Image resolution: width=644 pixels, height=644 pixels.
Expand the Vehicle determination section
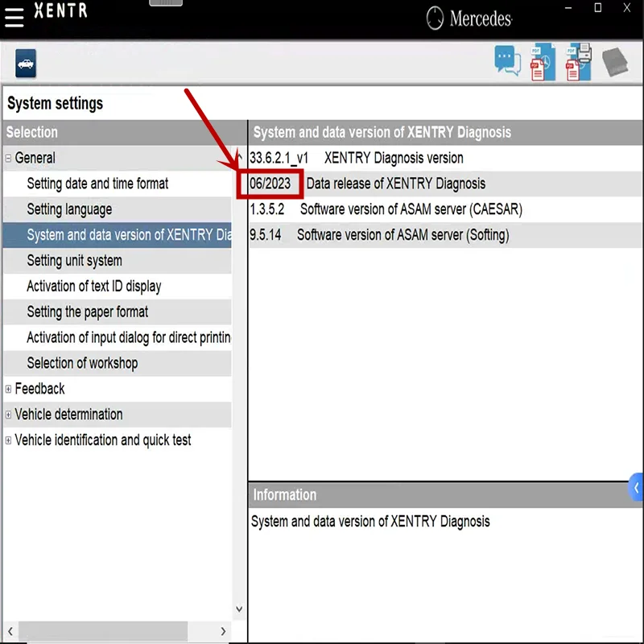click(7, 415)
